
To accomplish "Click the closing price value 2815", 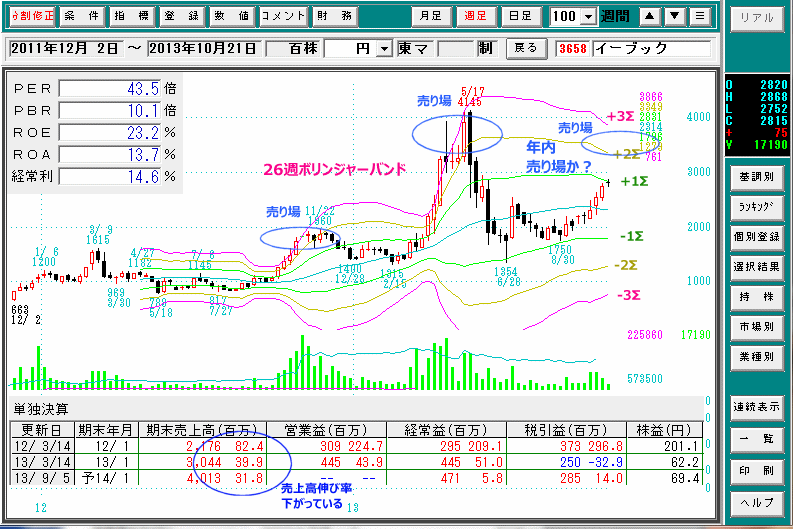I will point(773,121).
